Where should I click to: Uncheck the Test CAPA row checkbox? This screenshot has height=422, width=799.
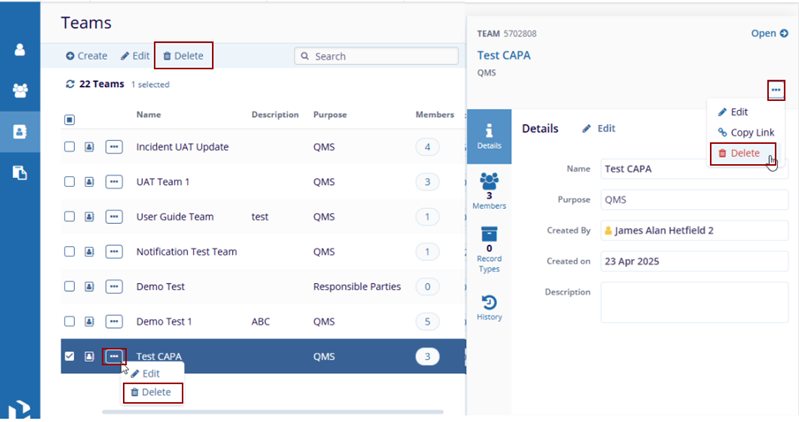[x=69, y=356]
